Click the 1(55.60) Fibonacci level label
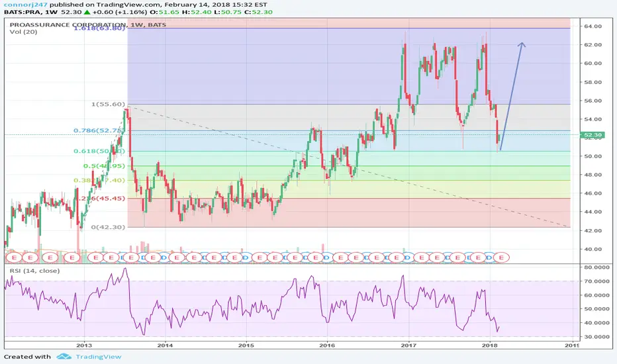617x364 pixels. click(x=108, y=105)
